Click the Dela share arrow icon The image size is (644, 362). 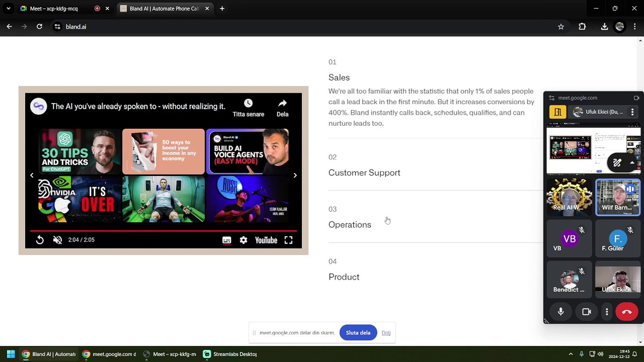click(x=282, y=103)
